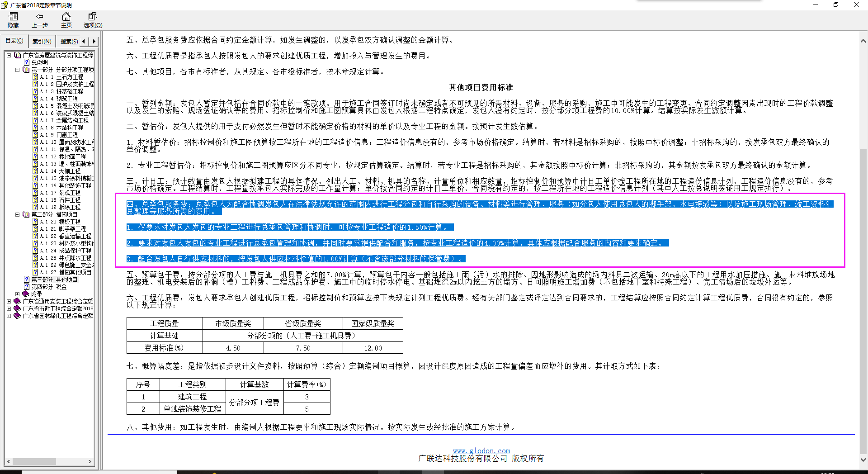Click the open-book icon of 第一部分
Image resolution: width=868 pixels, height=474 pixels.
pos(26,70)
